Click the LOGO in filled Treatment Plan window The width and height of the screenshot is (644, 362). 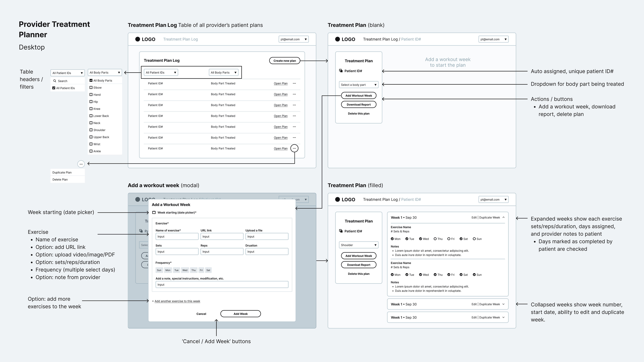point(345,200)
